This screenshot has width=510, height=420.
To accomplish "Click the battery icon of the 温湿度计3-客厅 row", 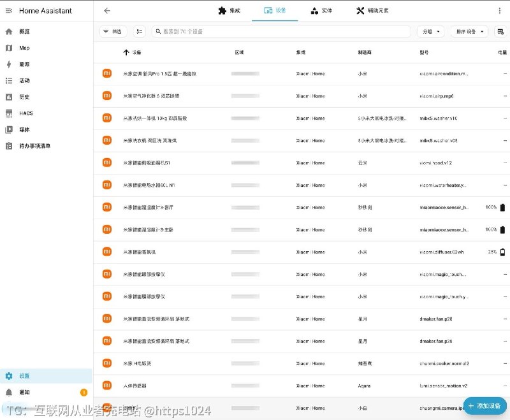I will pyautogui.click(x=502, y=207).
